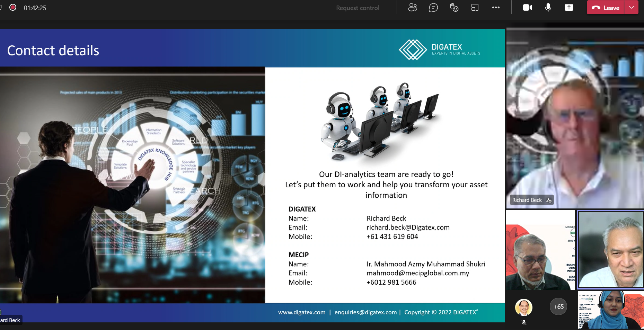Leave the meeting
Screen dimensions: 644x330
[x=606, y=8]
